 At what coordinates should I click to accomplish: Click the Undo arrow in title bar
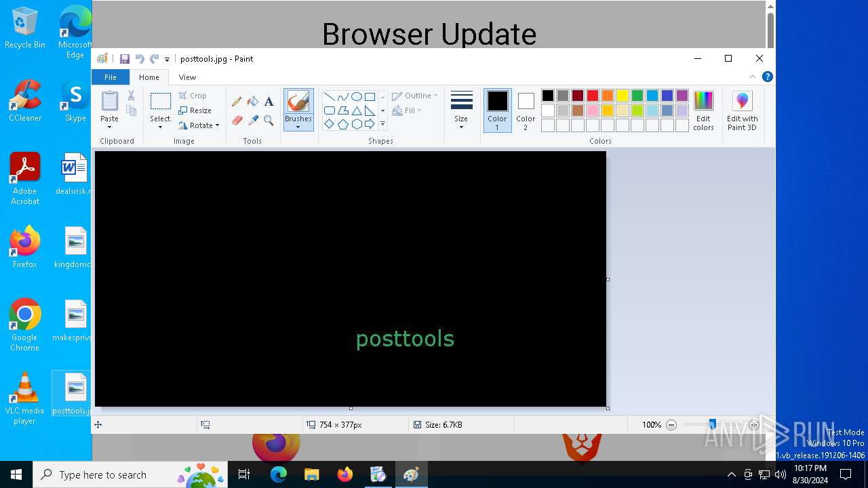tap(140, 59)
